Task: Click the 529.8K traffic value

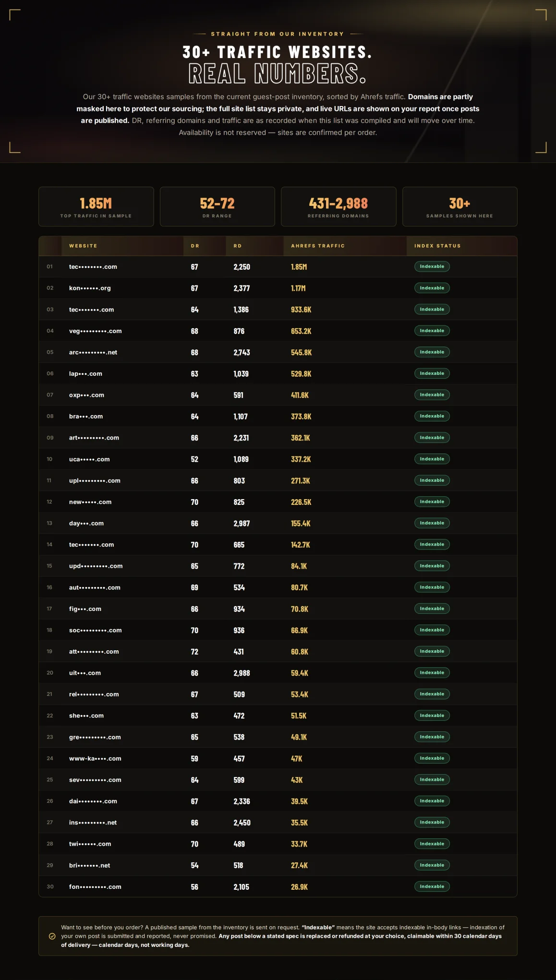Action: click(x=301, y=374)
